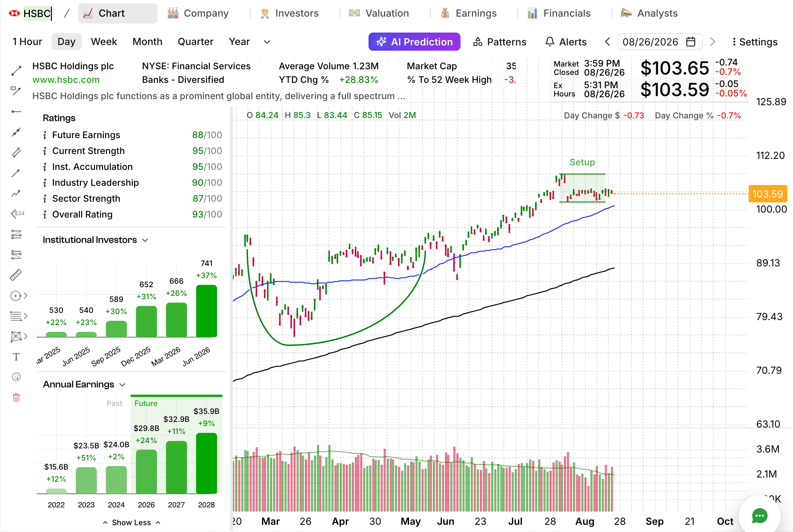Select the text annotation tool
This screenshot has width=793, height=532.
click(16, 357)
